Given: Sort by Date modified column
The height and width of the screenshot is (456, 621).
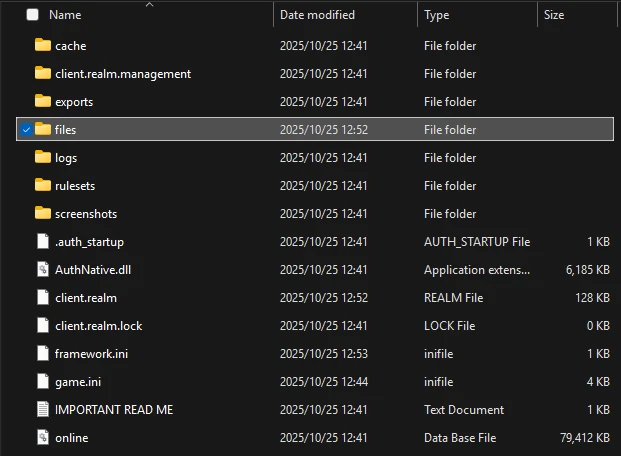Looking at the screenshot, I should 317,15.
